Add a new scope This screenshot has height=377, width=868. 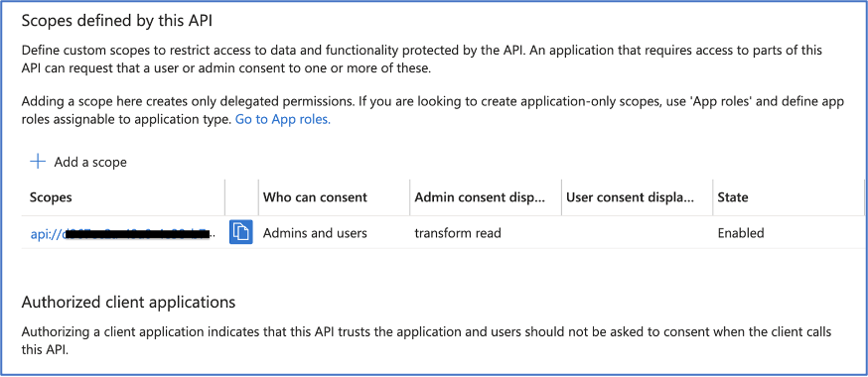[78, 162]
